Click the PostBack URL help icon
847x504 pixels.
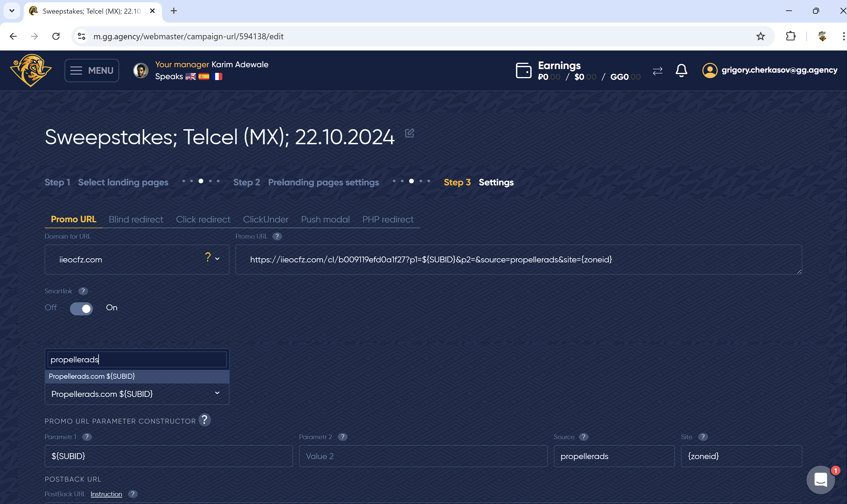[133, 494]
